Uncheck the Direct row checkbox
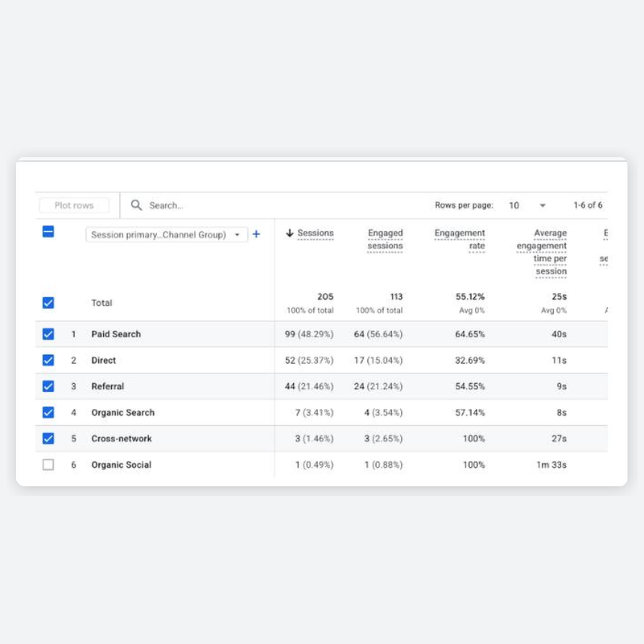Screen dimensions: 644x644 48,360
